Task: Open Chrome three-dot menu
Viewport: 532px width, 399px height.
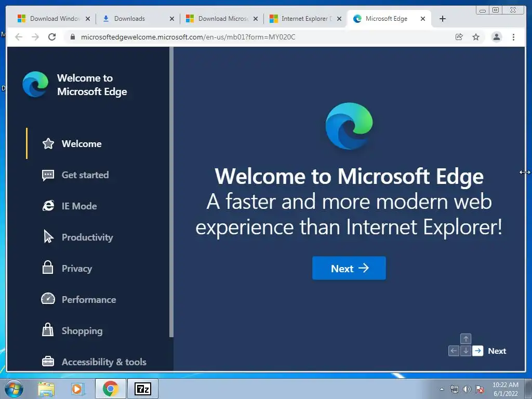Action: point(513,37)
